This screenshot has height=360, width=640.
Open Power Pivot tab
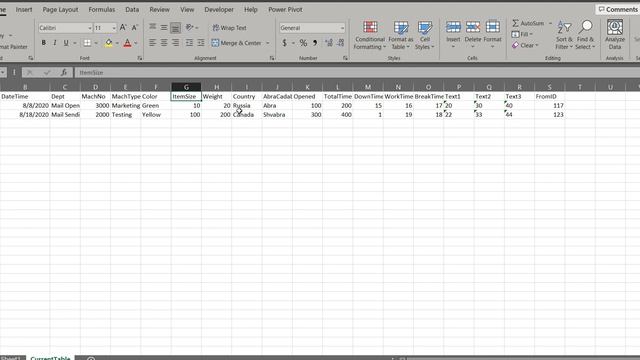[285, 9]
